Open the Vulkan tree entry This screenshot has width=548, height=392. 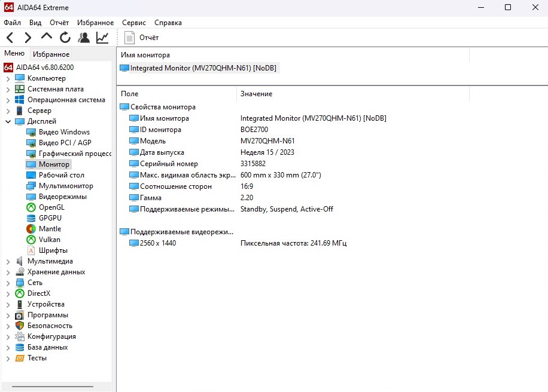(49, 240)
